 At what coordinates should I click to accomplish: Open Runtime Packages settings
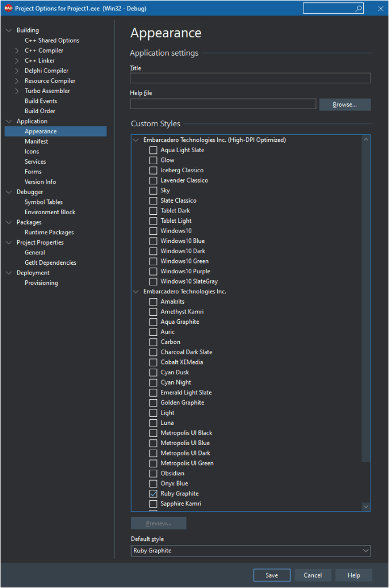tap(49, 233)
